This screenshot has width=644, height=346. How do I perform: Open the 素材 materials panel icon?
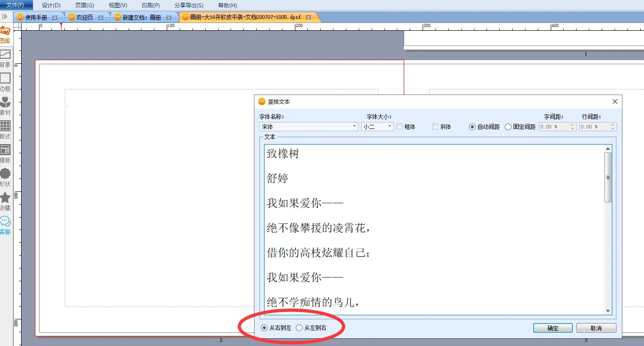(5, 102)
